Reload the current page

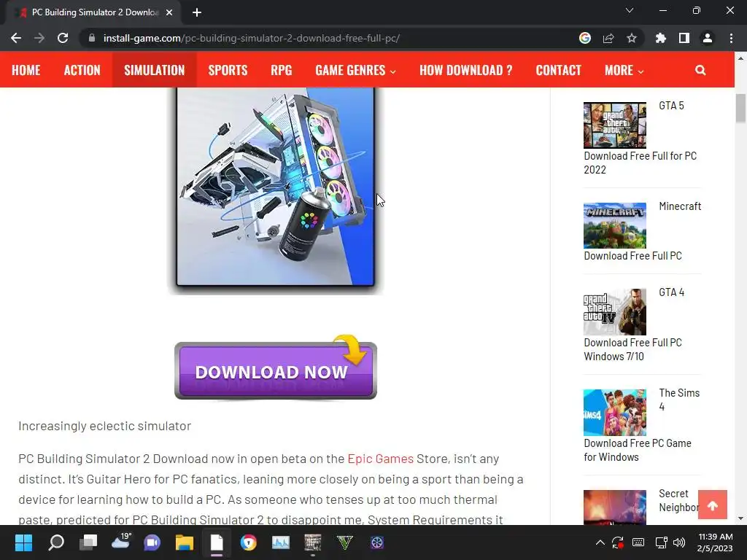(63, 38)
